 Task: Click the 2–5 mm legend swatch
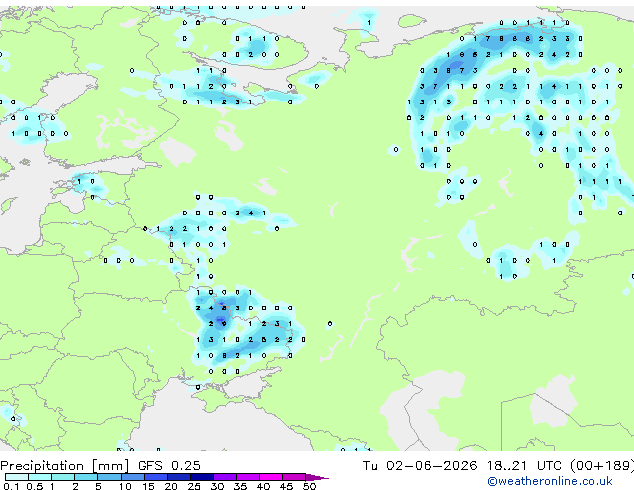(x=86, y=477)
